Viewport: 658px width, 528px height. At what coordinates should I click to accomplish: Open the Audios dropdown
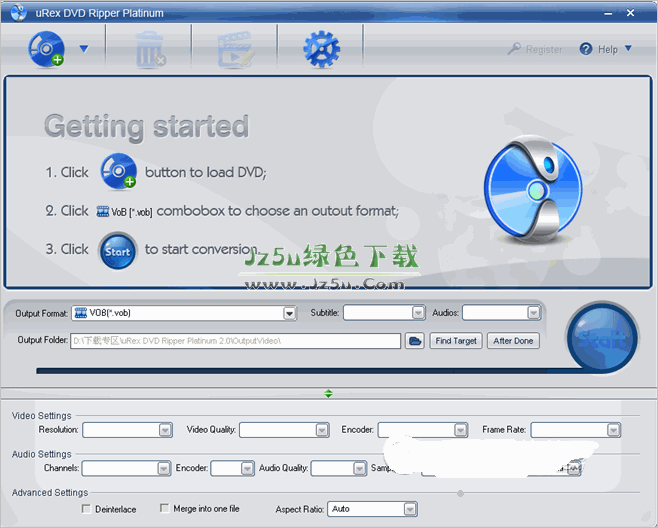point(501,313)
